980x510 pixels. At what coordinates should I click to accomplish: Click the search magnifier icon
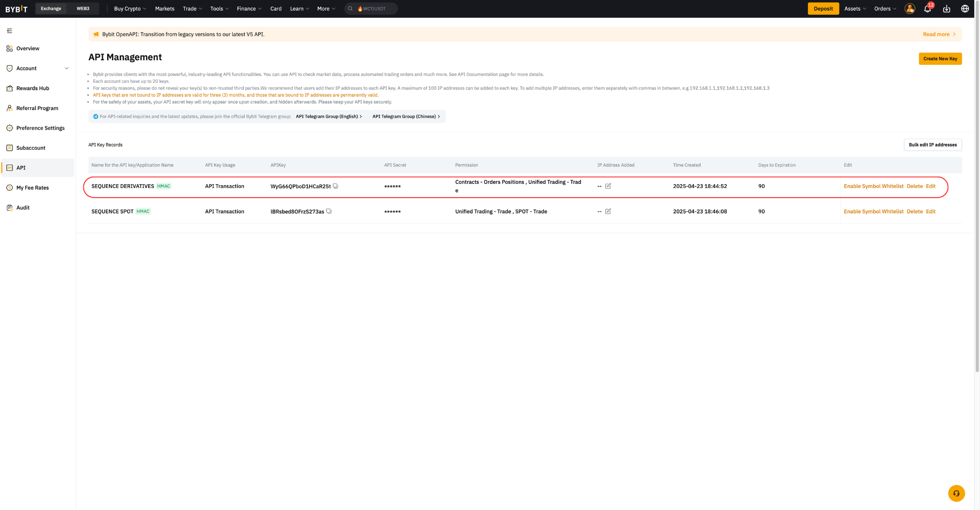pos(350,9)
